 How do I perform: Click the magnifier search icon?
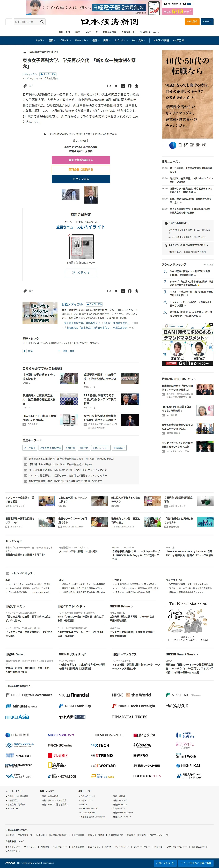[x=42, y=22]
